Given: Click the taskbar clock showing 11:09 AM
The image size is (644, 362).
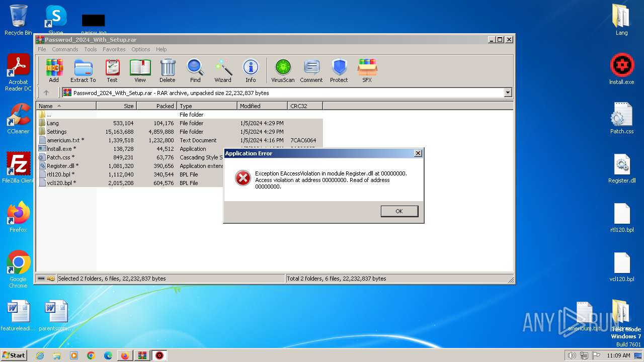Looking at the screenshot, I should (618, 355).
